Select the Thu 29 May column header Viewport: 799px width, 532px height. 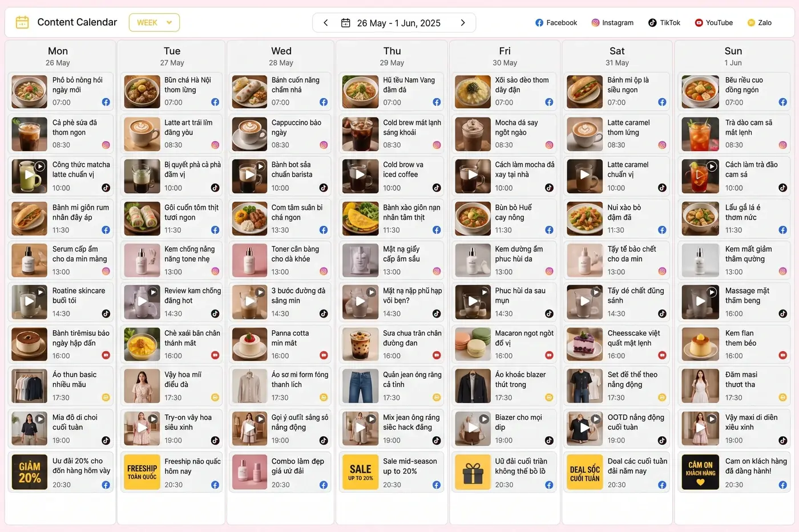[392, 56]
